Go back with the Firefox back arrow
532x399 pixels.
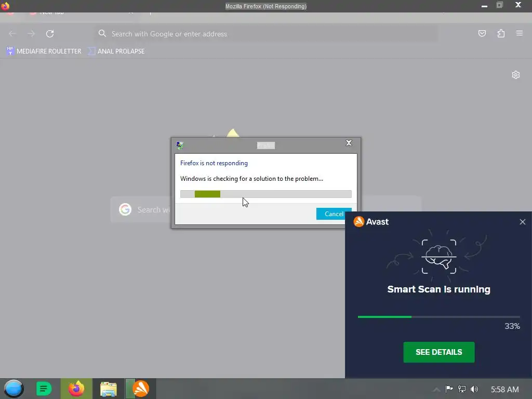[12, 34]
